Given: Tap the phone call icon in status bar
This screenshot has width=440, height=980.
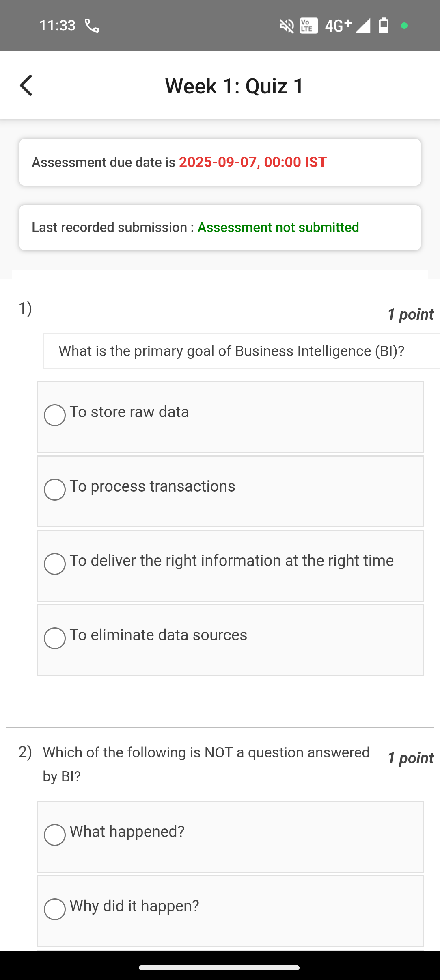Looking at the screenshot, I should click(92, 26).
